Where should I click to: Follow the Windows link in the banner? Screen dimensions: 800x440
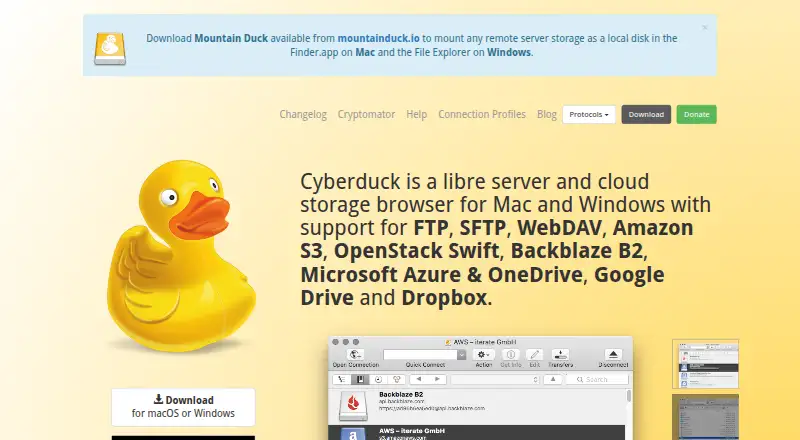tap(509, 52)
